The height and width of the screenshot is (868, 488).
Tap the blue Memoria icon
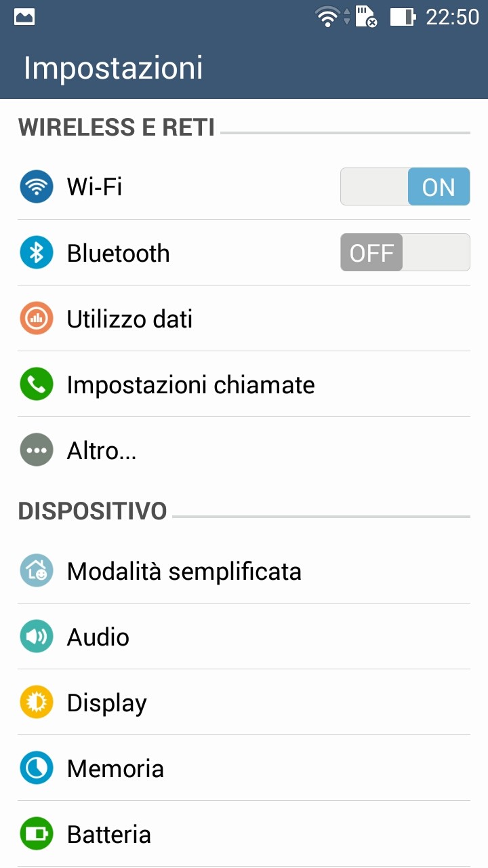37,768
